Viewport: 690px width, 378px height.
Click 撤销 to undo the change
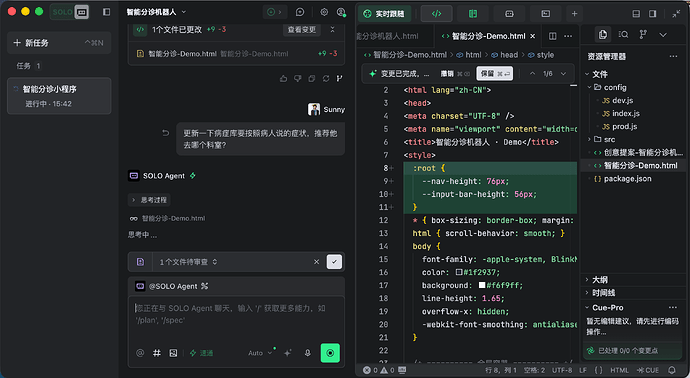point(455,73)
